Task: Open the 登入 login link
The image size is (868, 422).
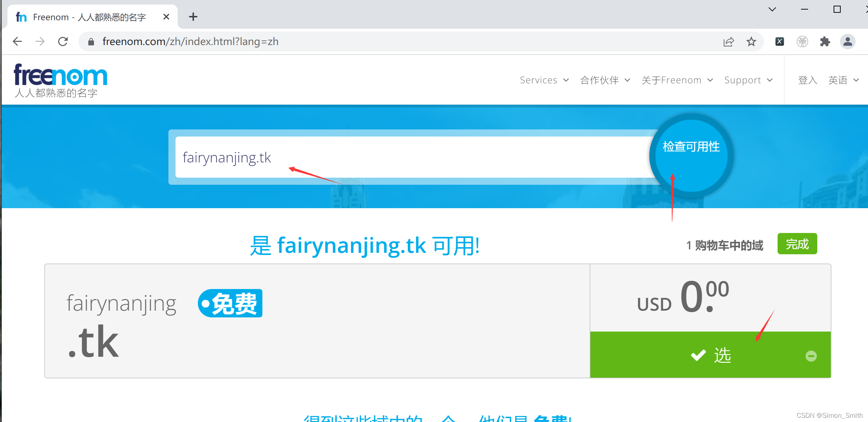Action: click(807, 80)
